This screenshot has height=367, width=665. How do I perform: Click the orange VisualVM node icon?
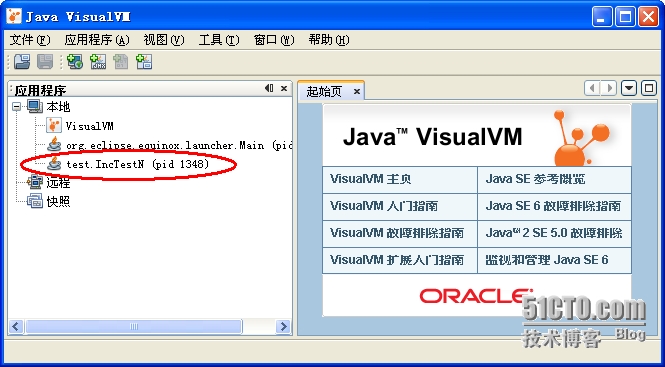click(x=54, y=125)
